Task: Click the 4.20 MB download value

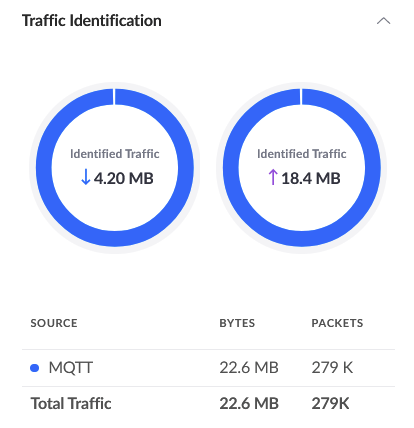Action: 123,178
